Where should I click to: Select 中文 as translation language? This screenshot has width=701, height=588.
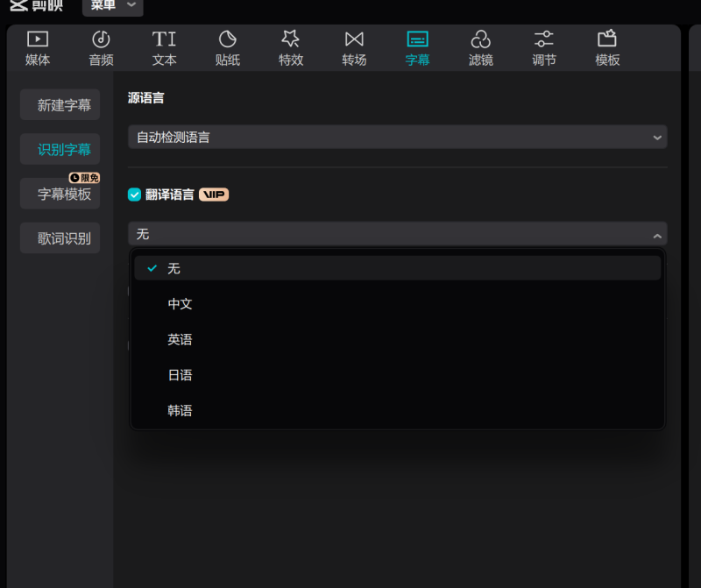coord(180,303)
